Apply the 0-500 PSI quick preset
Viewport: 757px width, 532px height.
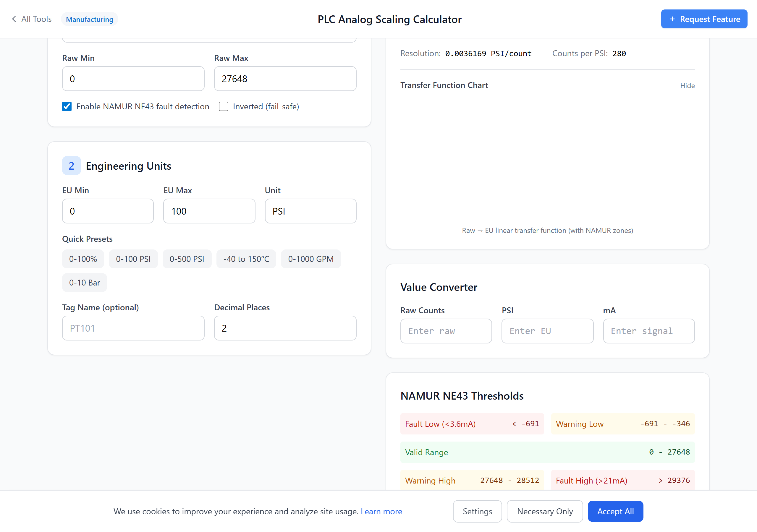point(187,259)
